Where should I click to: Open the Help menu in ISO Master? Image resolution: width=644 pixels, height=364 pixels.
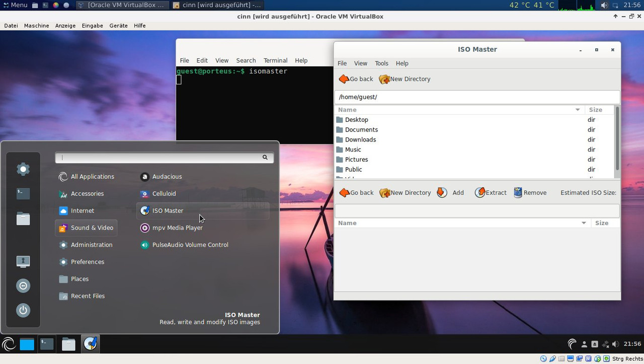tap(402, 63)
